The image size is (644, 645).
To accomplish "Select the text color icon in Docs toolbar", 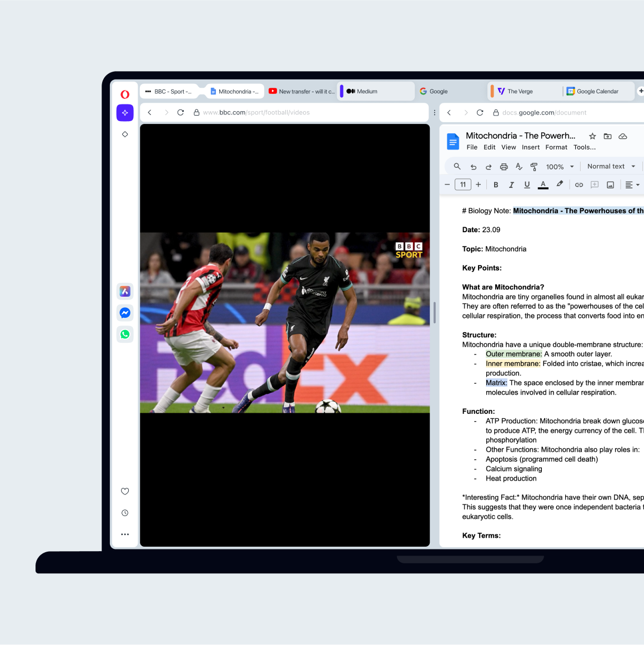I will pyautogui.click(x=543, y=184).
